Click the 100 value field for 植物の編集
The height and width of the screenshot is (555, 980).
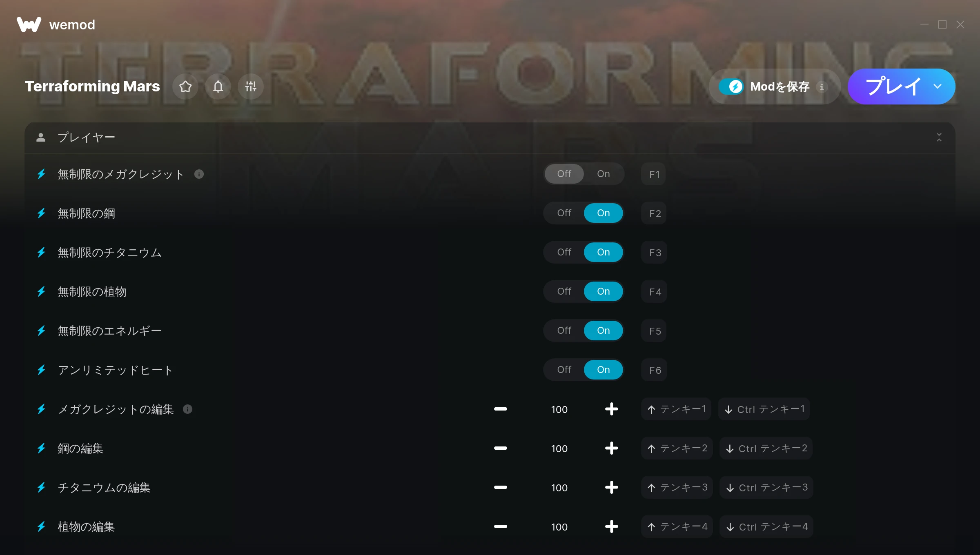(x=559, y=527)
